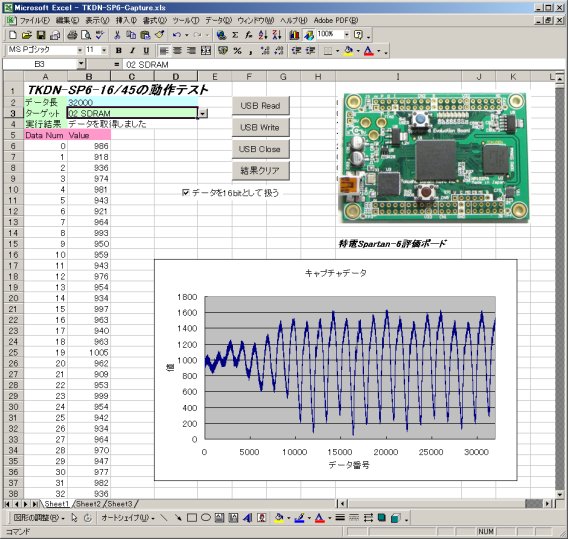Switch to the Sheet3 tab
The height and width of the screenshot is (539, 568).
(x=120, y=504)
